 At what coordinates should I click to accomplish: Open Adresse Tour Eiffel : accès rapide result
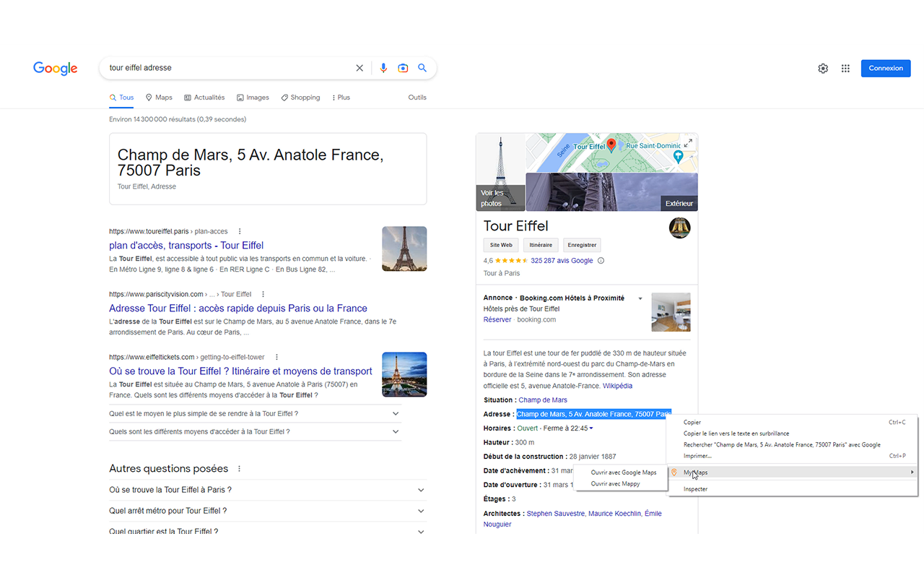[238, 309]
